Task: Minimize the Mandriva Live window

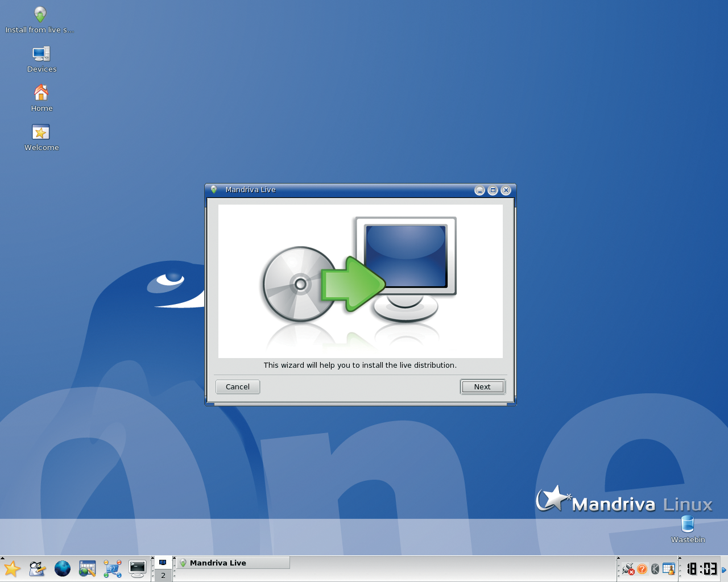Action: [479, 190]
